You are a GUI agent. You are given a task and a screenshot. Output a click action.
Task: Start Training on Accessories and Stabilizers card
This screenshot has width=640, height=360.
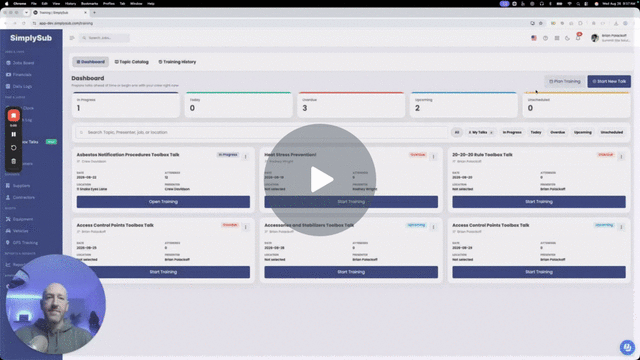tap(351, 272)
